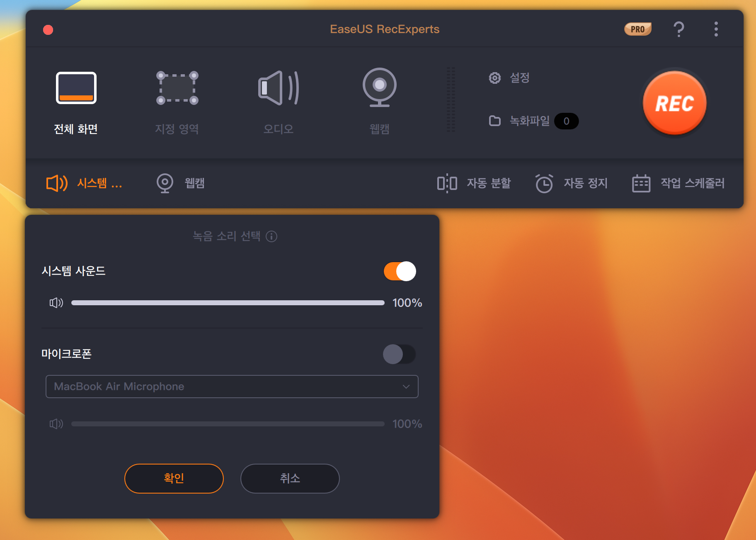Image resolution: width=756 pixels, height=540 pixels.
Task: Select the 오디오 audio recording mode icon
Action: click(279, 88)
